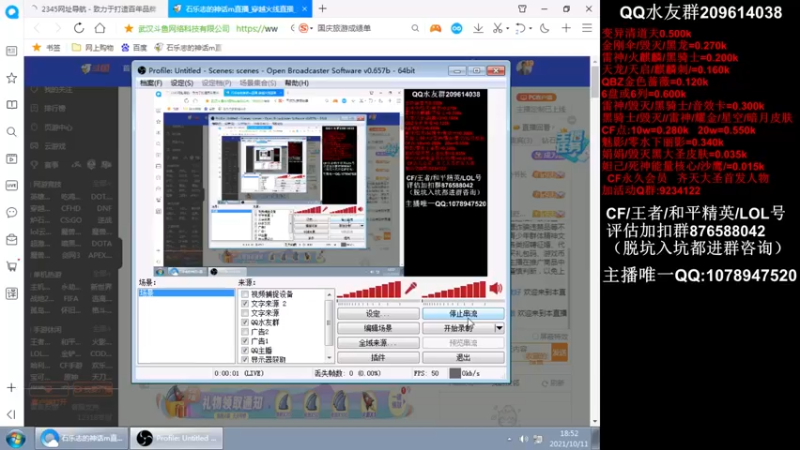Open dropdown arrow beside 开始录制 button
The image size is (800, 450).
499,328
